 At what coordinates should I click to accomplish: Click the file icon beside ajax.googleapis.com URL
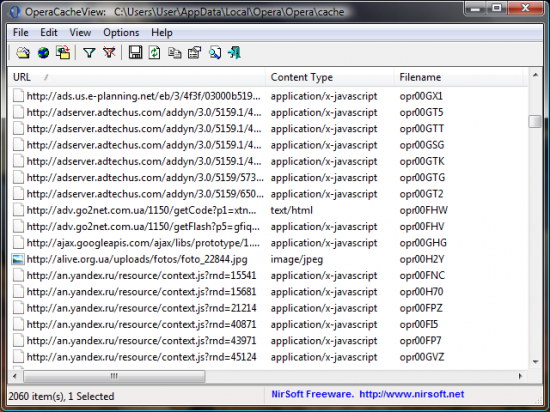[x=18, y=243]
